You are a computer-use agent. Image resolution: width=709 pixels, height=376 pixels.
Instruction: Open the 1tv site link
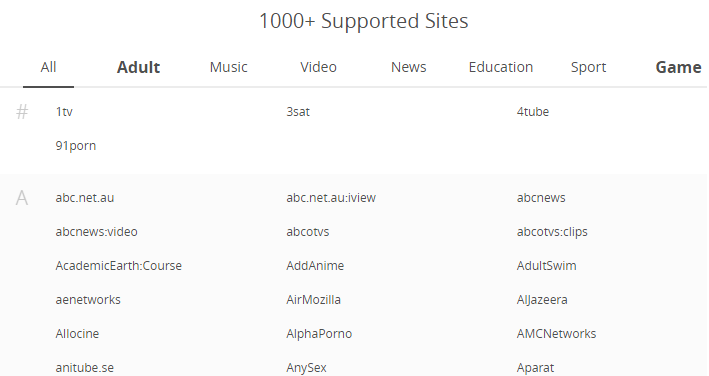point(64,112)
